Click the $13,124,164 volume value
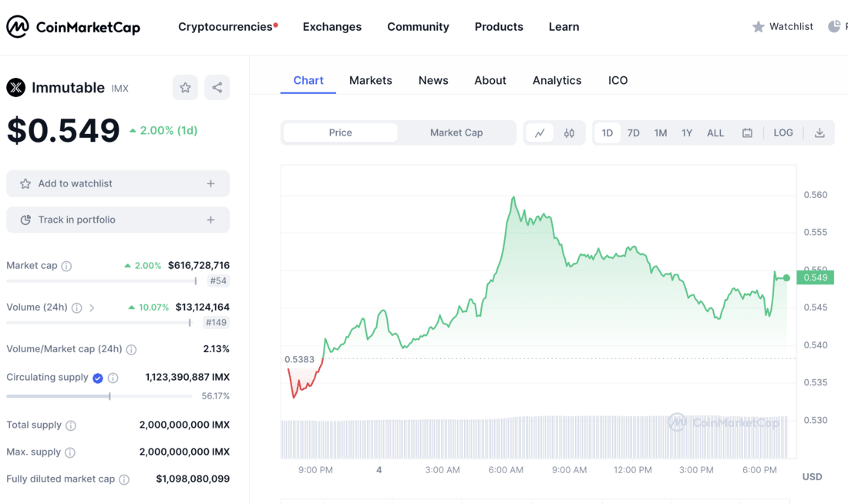This screenshot has height=504, width=848. [202, 307]
